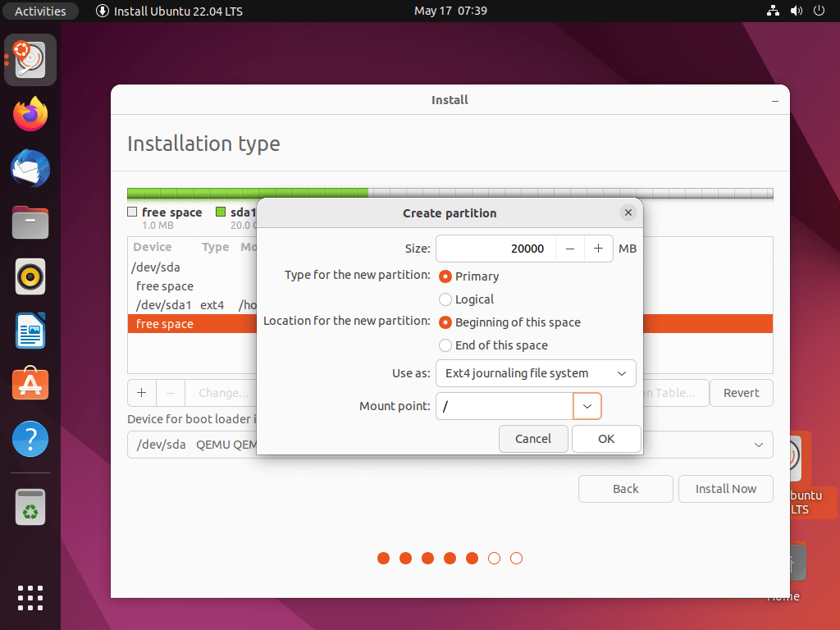
Task: Launch Firefox from the dock
Action: pos(30,113)
